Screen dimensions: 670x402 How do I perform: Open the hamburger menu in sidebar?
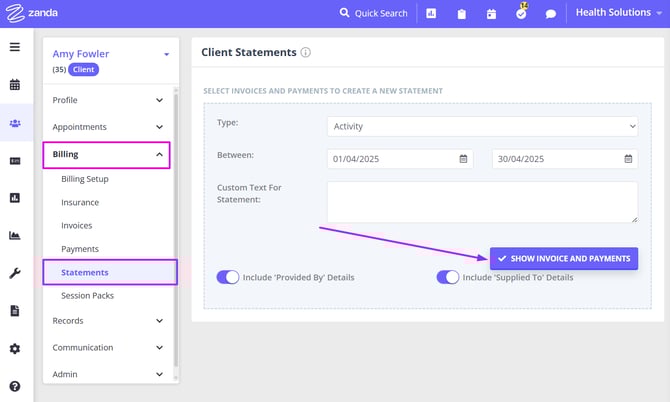point(15,47)
